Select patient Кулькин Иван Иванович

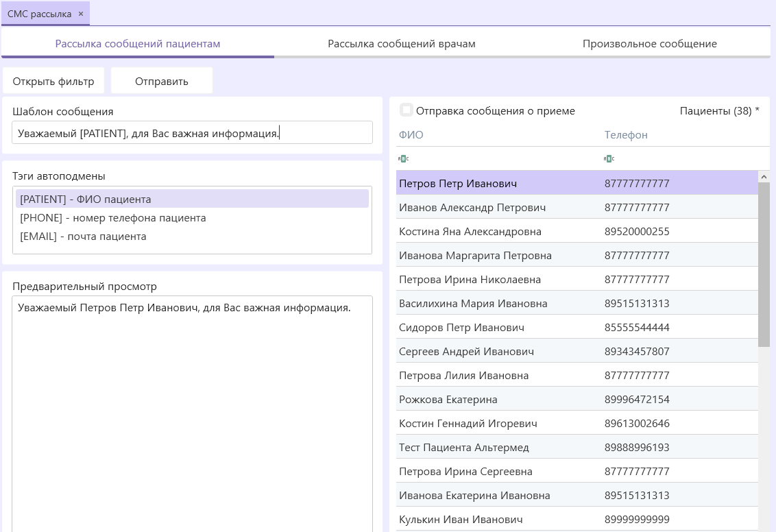[577, 519]
